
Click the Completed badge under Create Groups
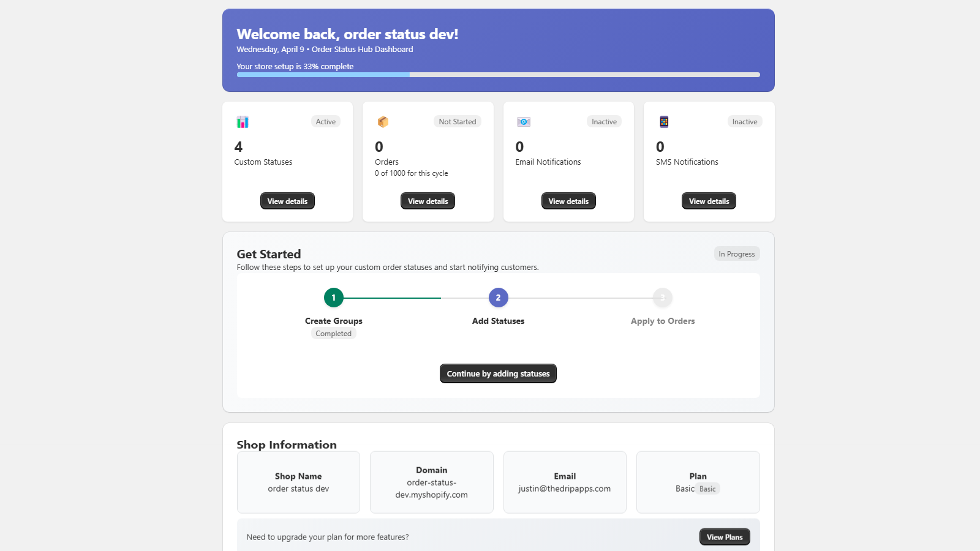[x=333, y=333]
